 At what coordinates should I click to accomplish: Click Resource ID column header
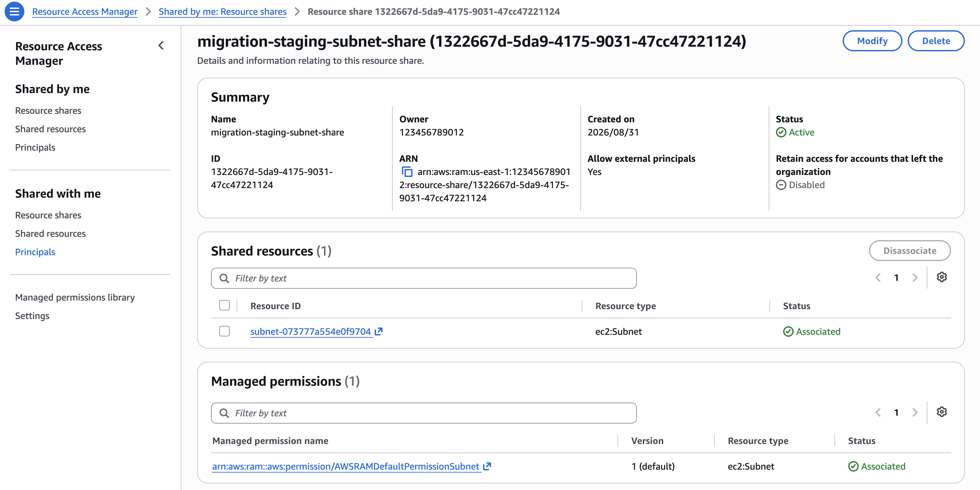(x=275, y=306)
